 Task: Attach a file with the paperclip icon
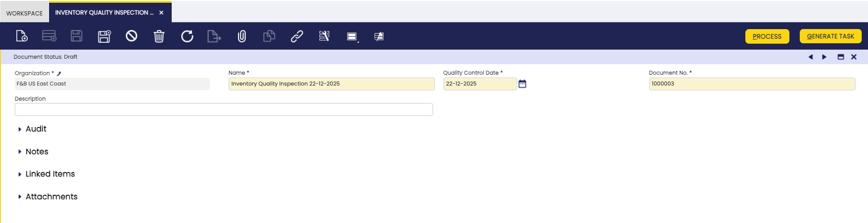242,36
